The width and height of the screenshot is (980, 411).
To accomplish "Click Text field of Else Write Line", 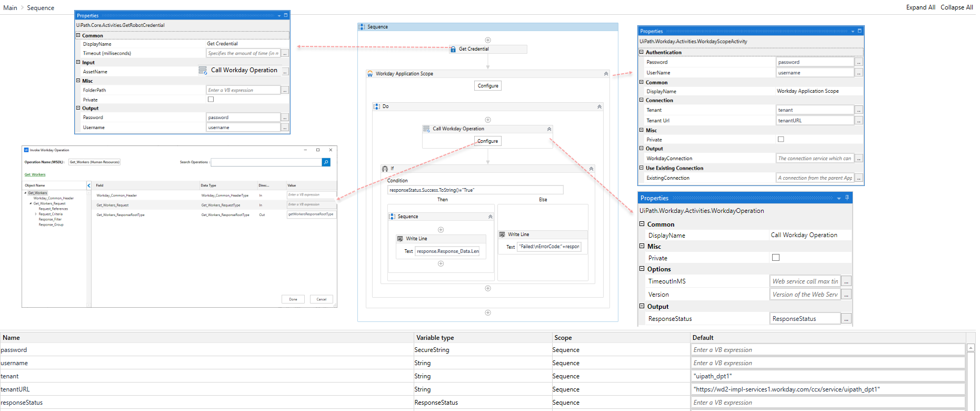I will [x=549, y=247].
